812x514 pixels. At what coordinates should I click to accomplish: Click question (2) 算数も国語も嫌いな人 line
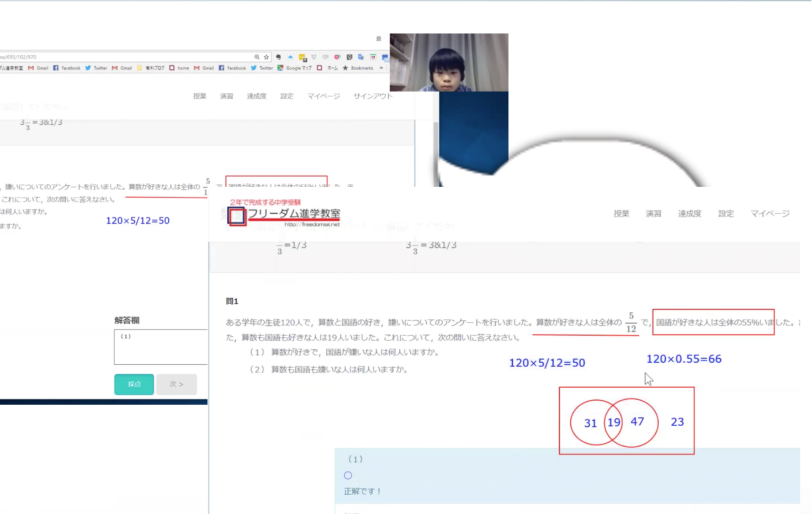pos(329,369)
